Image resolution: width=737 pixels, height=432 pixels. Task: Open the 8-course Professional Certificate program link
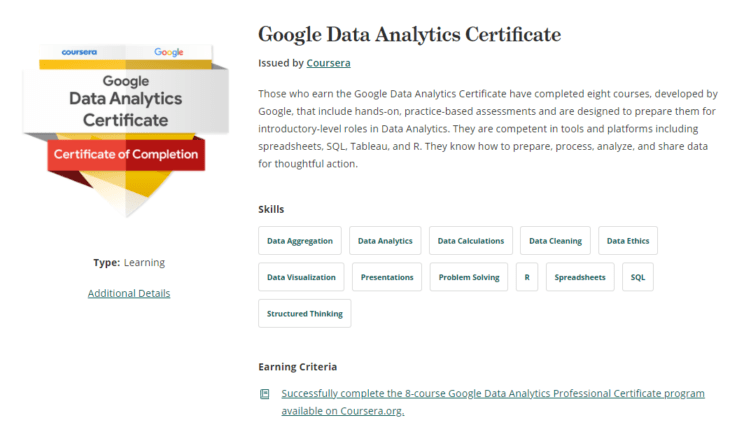point(493,402)
